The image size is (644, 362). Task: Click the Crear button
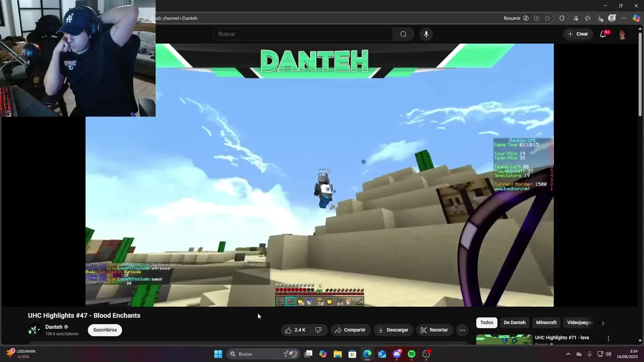tap(578, 34)
